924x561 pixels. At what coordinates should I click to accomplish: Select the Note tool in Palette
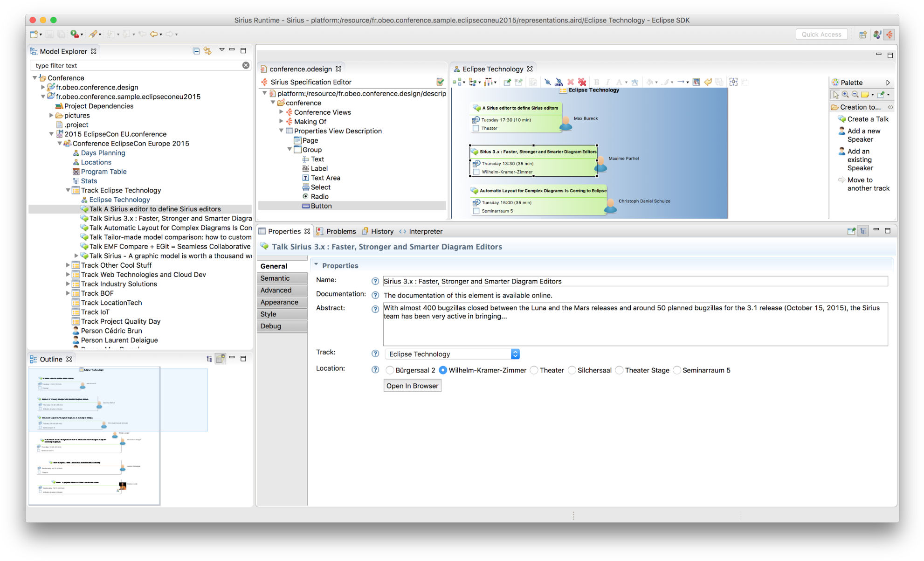click(865, 95)
